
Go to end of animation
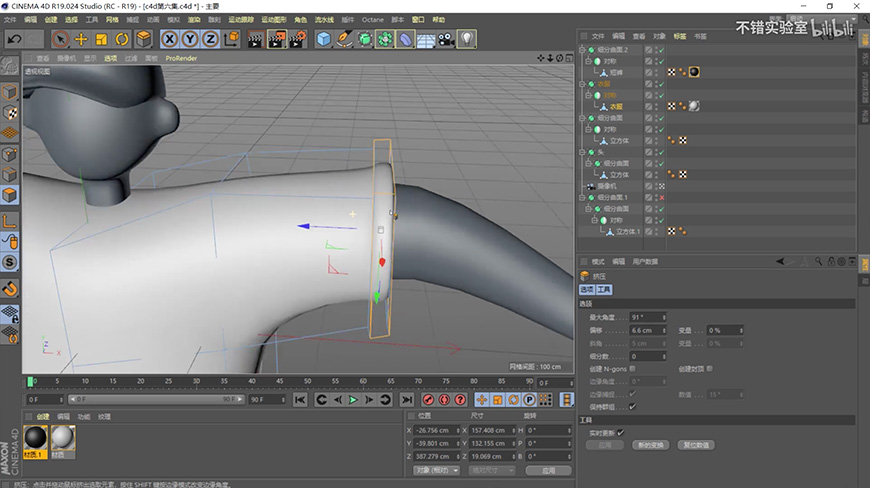point(407,400)
